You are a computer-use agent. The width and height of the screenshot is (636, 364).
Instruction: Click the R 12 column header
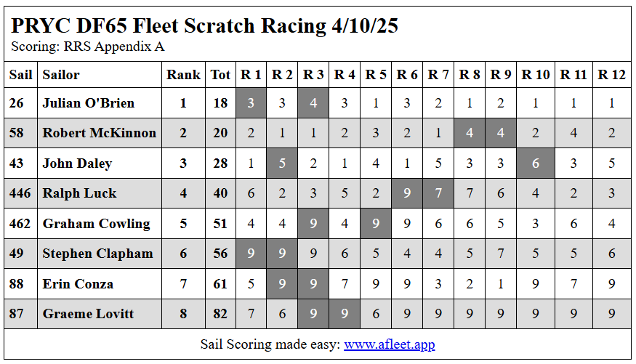click(x=611, y=75)
